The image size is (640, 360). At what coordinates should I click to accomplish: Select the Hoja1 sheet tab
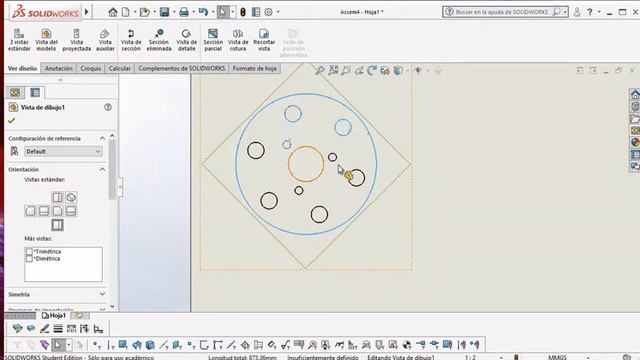(x=54, y=316)
